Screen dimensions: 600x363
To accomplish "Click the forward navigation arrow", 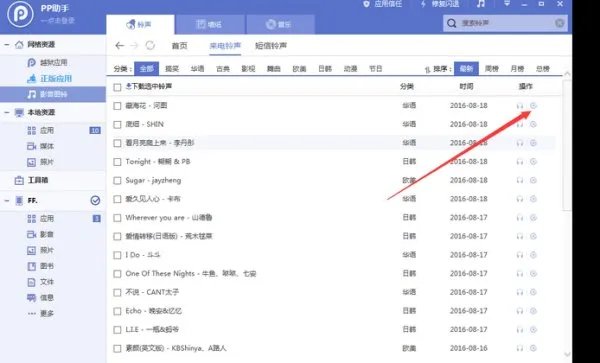I will click(134, 46).
